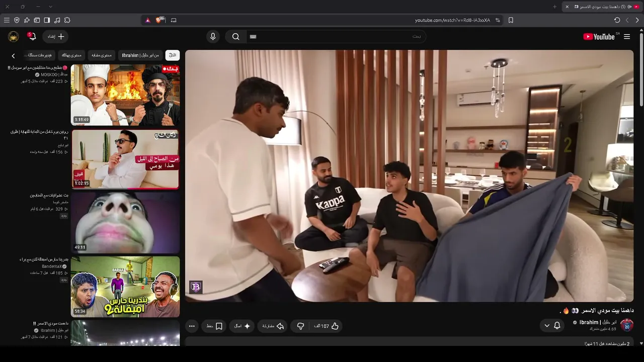Click the 156K-views daily routine video title

coord(39,134)
